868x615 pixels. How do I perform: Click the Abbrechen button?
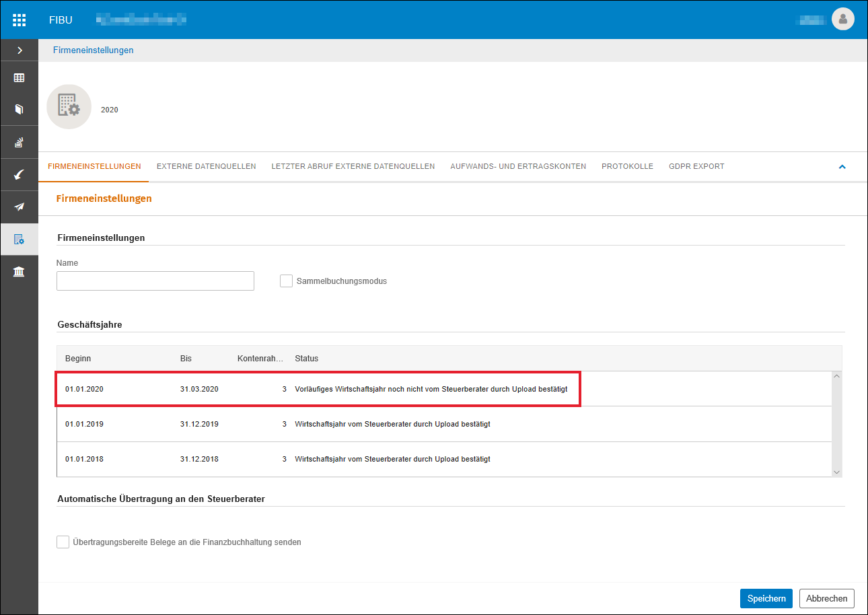coord(827,598)
